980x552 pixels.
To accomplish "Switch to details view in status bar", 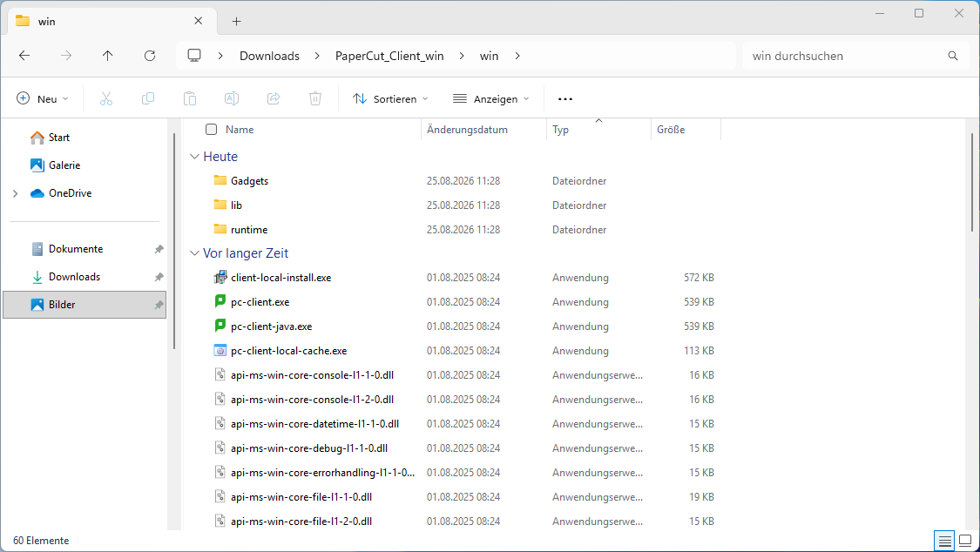I will pos(945,541).
